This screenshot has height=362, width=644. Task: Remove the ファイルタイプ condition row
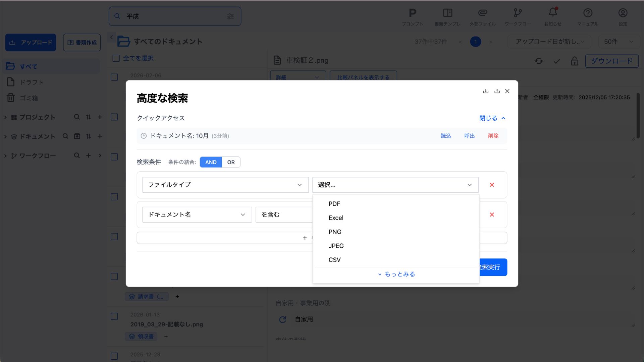(x=492, y=185)
